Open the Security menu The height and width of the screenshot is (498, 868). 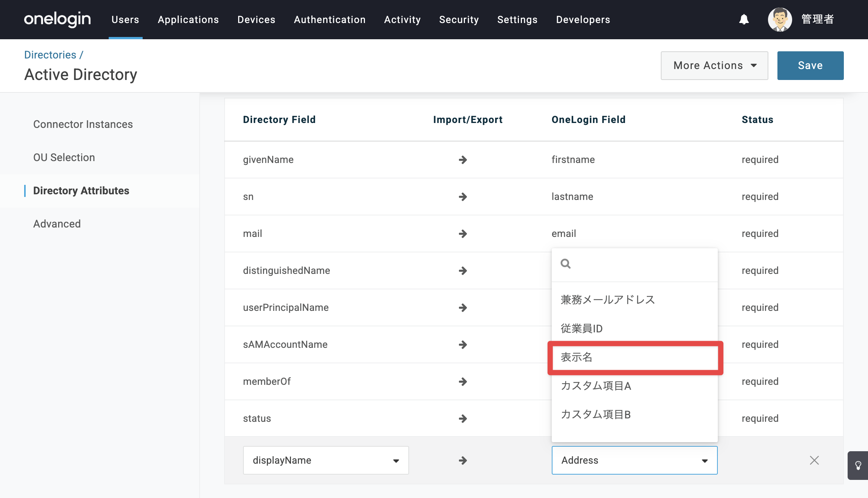click(459, 20)
